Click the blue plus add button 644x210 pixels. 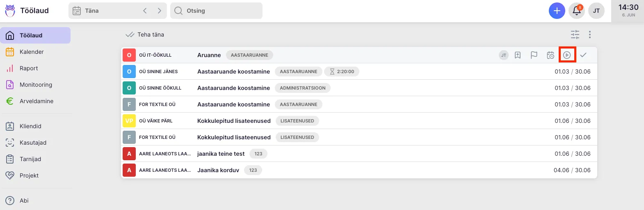coord(557,11)
